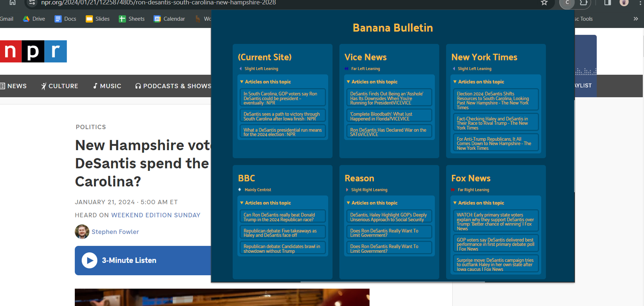
Task: Click the Slight Right Leaning bias label
Action: coord(369,190)
